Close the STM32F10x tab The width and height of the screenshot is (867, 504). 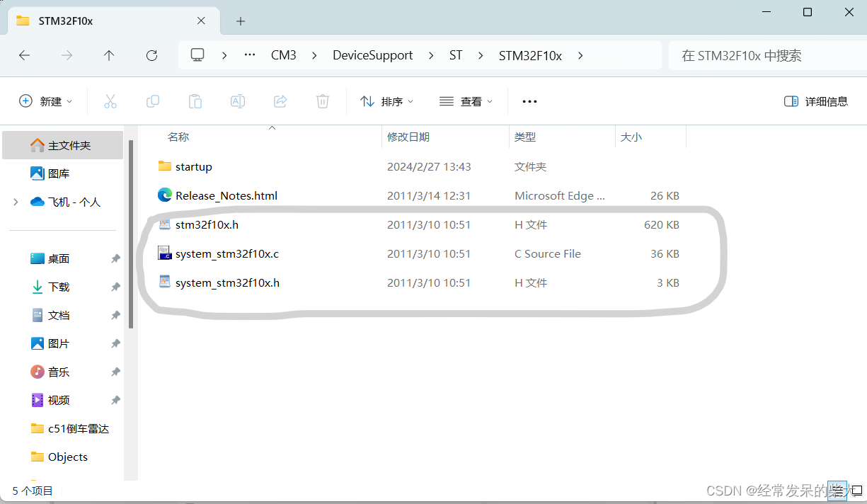coord(201,21)
